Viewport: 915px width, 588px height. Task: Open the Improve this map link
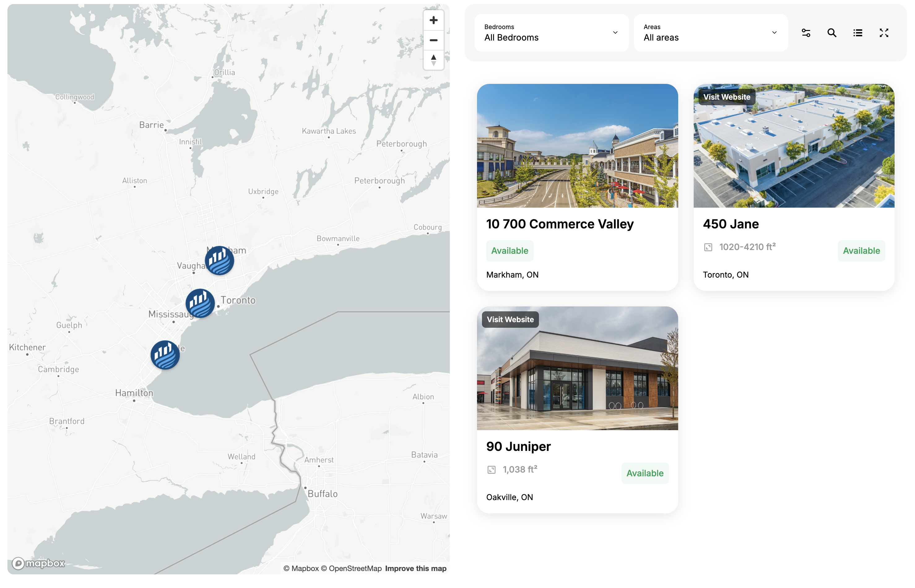pos(415,569)
